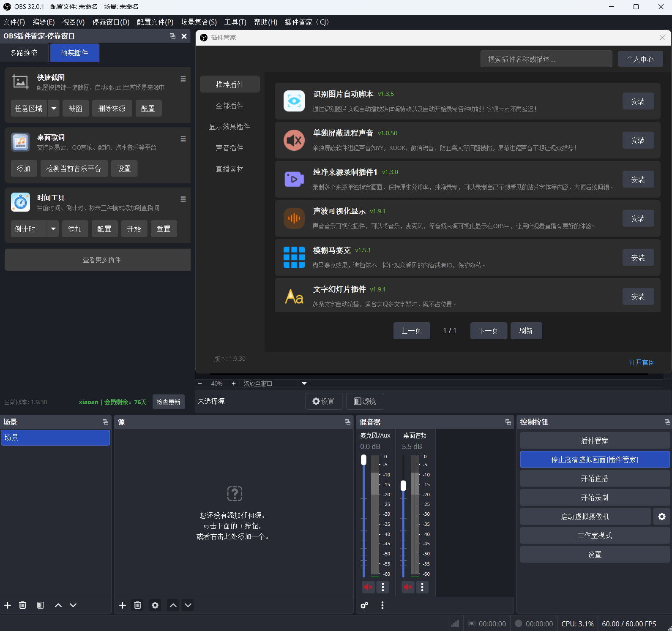Open the 工具(T) menu
Screen dimensions: 672x631
235,22
